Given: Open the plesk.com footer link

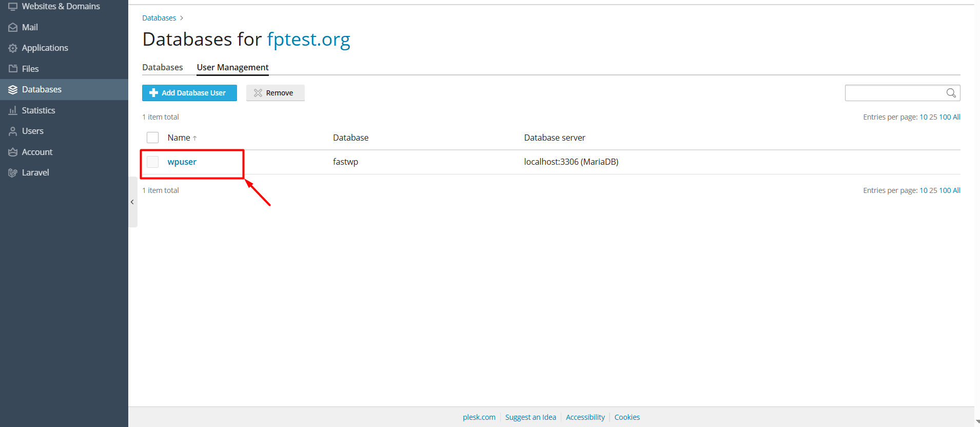Looking at the screenshot, I should coord(479,417).
